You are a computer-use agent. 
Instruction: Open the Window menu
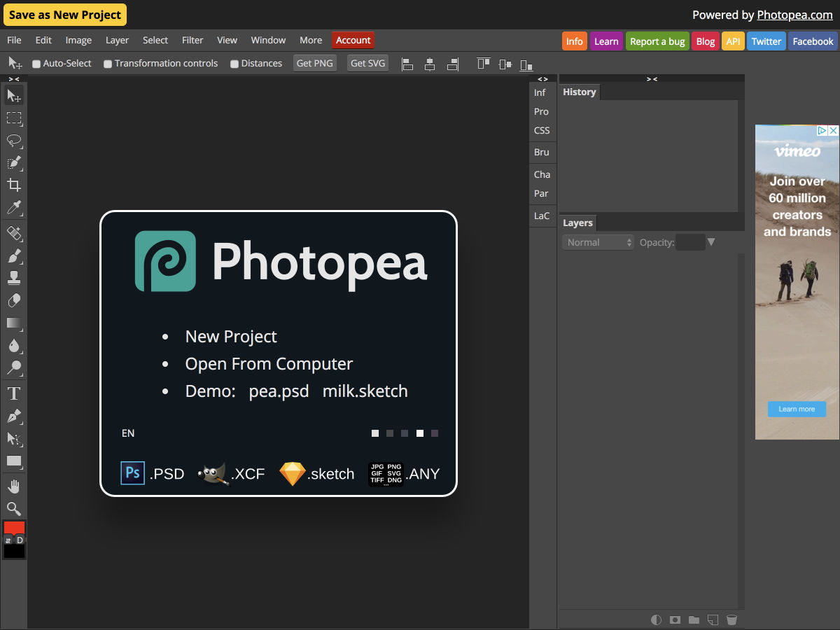(x=268, y=41)
